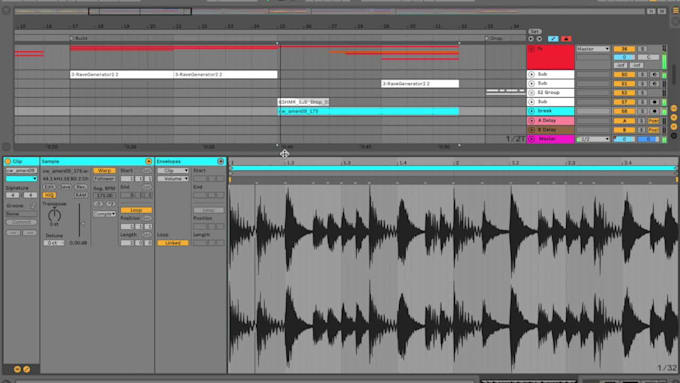Click topmost orange section toggle right of mixer
680x383 pixels.
tap(674, 108)
